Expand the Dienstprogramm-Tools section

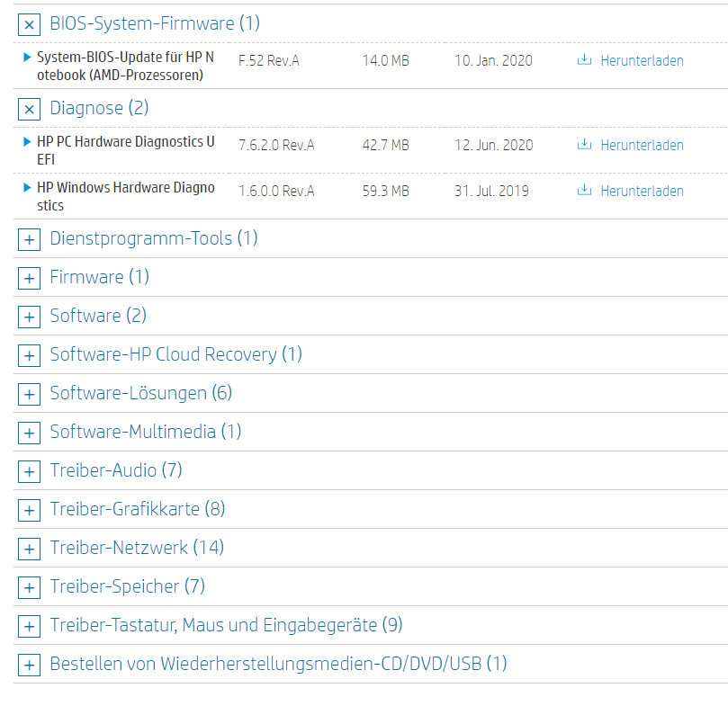tap(30, 239)
